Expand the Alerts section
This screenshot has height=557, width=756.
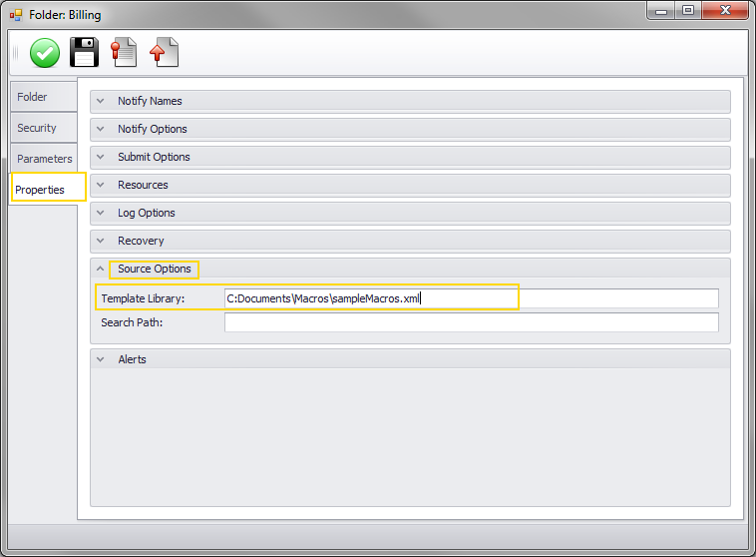tap(410, 359)
